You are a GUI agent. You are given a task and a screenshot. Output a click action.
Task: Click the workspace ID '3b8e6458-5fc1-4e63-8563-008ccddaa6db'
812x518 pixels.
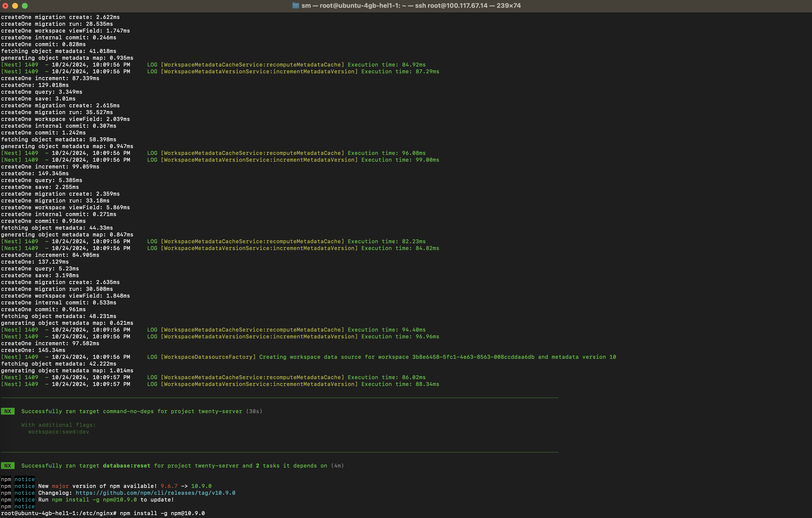pyautogui.click(x=474, y=357)
